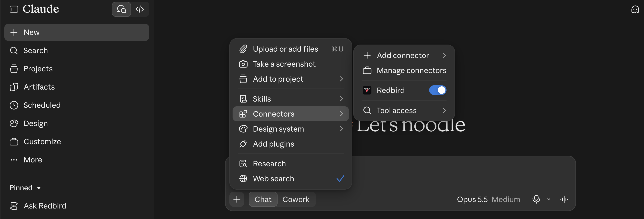644x219 pixels.
Task: Expand the Add to project submenu
Action: (291, 79)
